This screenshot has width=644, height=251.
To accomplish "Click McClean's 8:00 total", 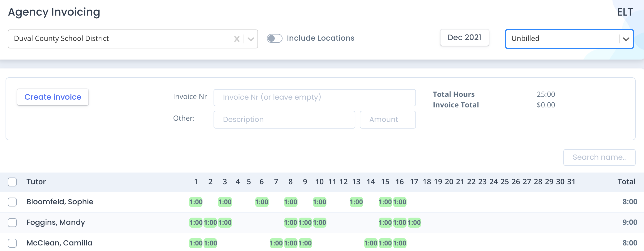I will click(x=630, y=243).
